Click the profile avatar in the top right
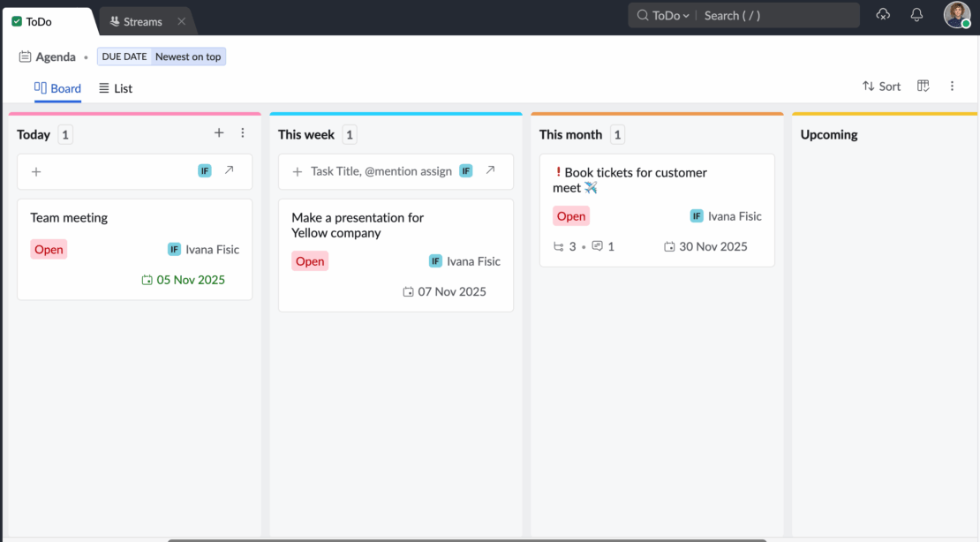The height and width of the screenshot is (542, 980). click(956, 14)
